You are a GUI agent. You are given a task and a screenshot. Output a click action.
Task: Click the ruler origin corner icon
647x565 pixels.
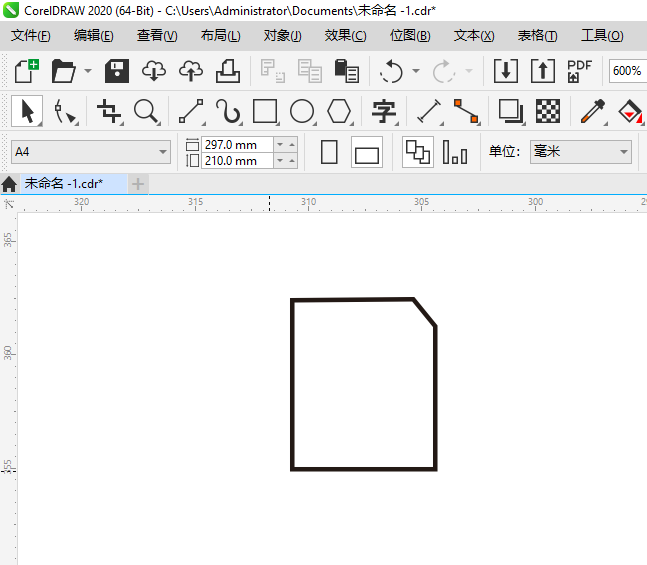9,203
